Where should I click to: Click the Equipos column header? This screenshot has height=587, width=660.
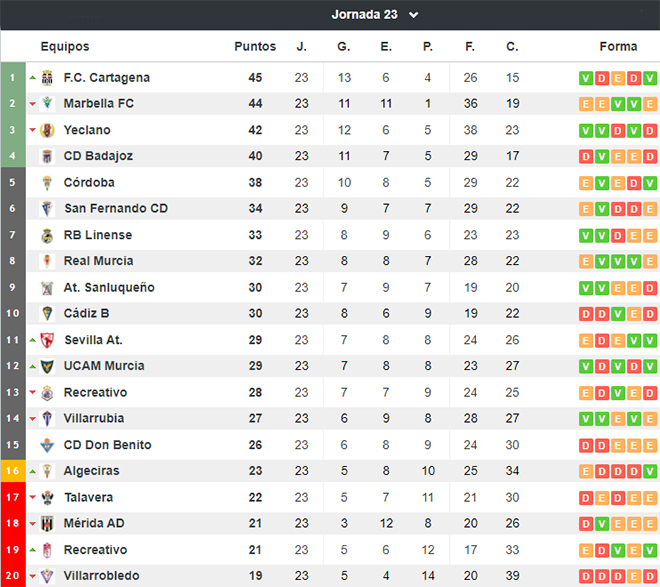tap(65, 46)
